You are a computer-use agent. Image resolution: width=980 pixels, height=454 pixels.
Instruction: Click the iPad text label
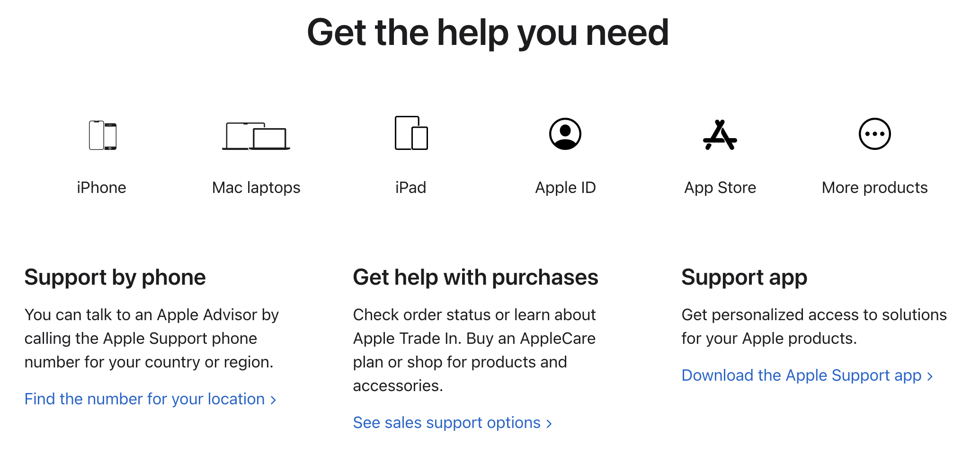411,188
